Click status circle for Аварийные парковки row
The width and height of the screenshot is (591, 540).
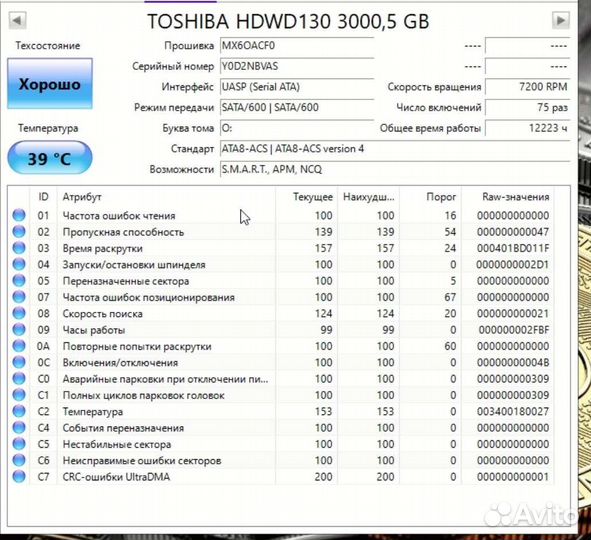pos(19,378)
